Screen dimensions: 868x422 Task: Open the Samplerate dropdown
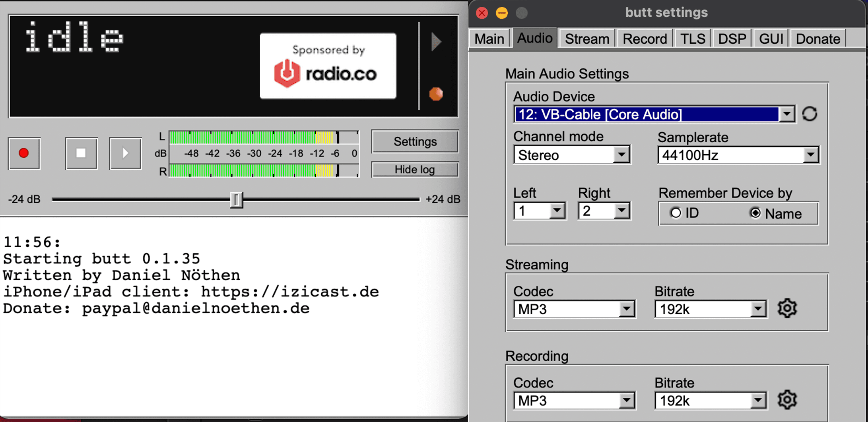[811, 155]
